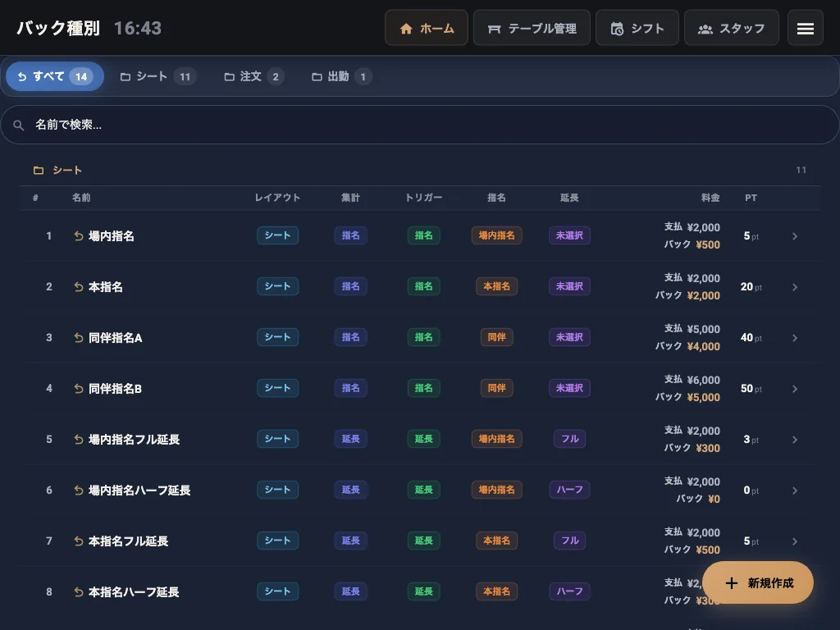Screen dimensions: 840x630
Task: Select the すべて tab
Action: click(x=55, y=76)
